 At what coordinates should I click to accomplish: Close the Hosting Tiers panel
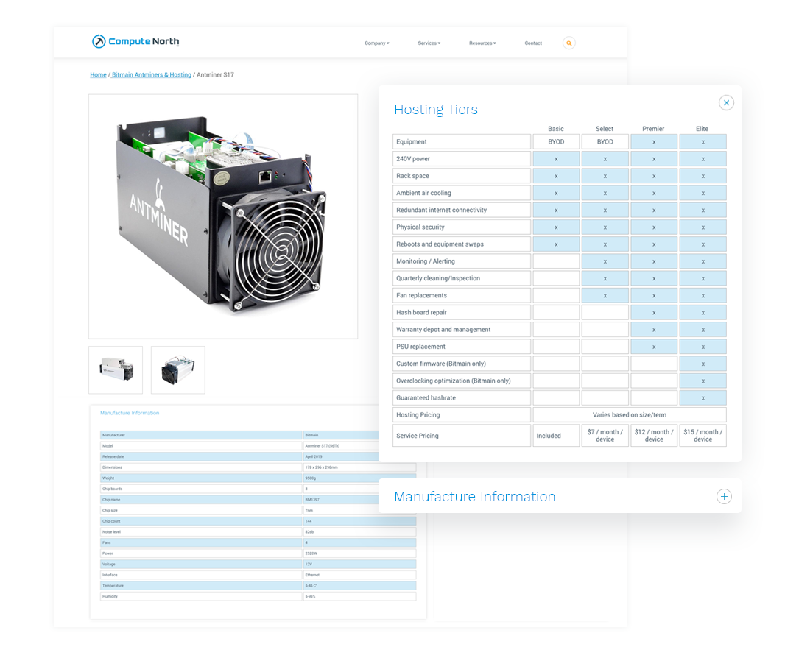(x=726, y=102)
